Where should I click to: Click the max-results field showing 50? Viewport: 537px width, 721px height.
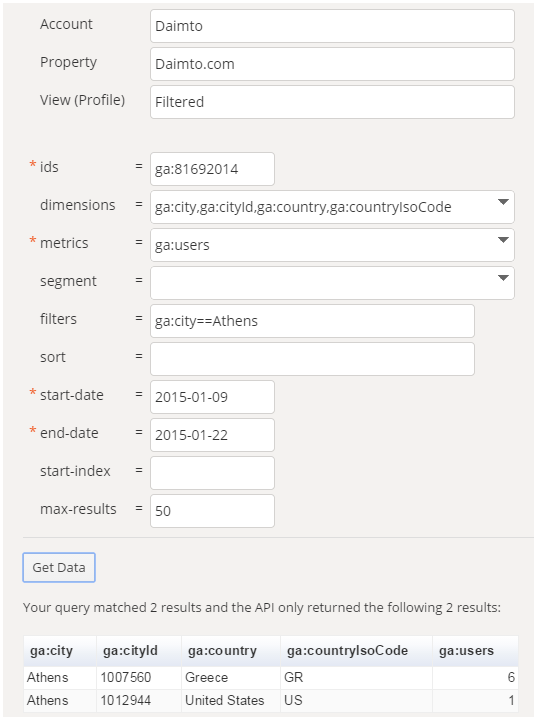coord(212,511)
